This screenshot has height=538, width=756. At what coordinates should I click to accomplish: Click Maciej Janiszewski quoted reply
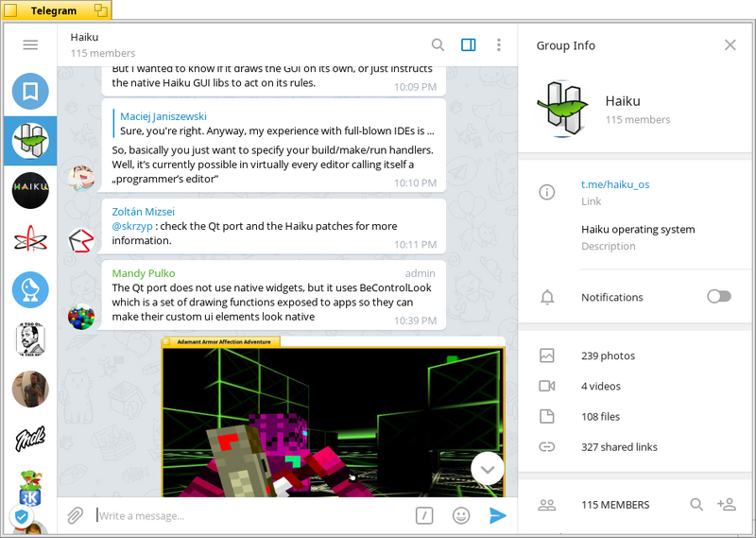click(274, 124)
